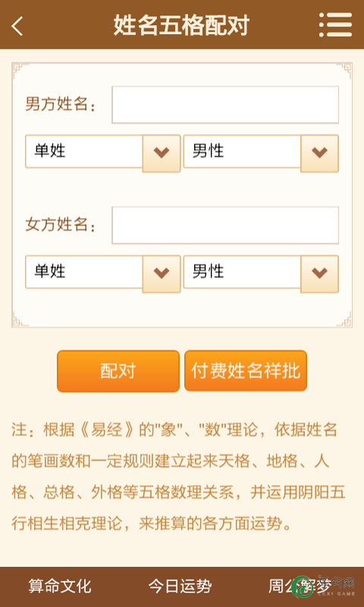Expand the 单姓 dropdown under 男方姓名
The height and width of the screenshot is (607, 364).
103,152
